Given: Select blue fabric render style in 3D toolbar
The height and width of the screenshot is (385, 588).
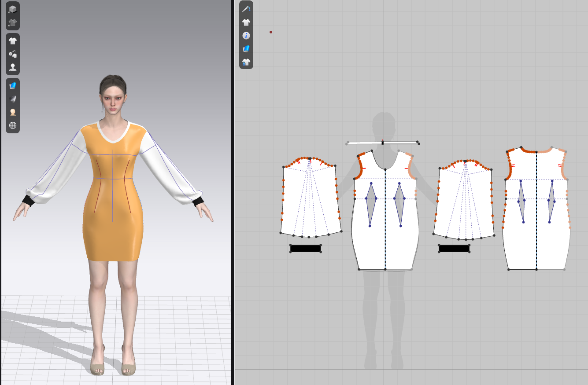Looking at the screenshot, I should 13,85.
